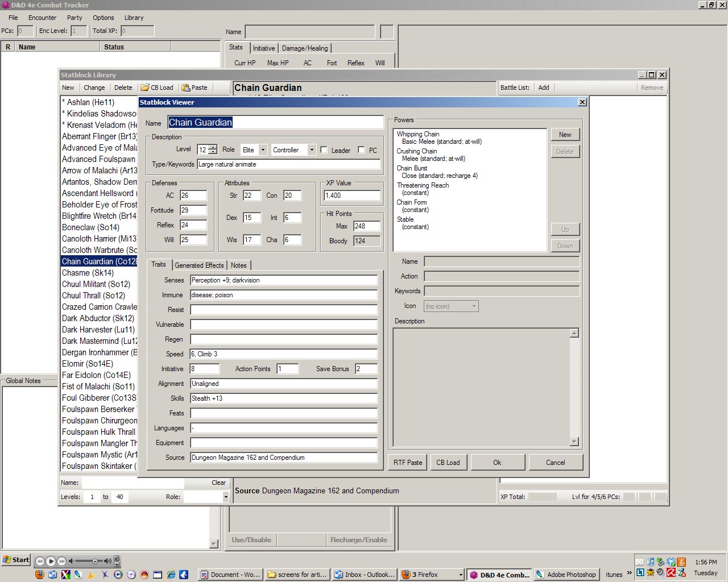Image resolution: width=728 pixels, height=582 pixels.
Task: Open Adobe Photoshop from the taskbar
Action: 566,575
